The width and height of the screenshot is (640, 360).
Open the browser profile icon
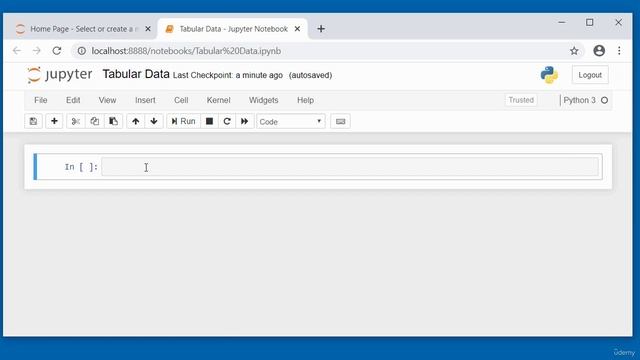pos(599,51)
